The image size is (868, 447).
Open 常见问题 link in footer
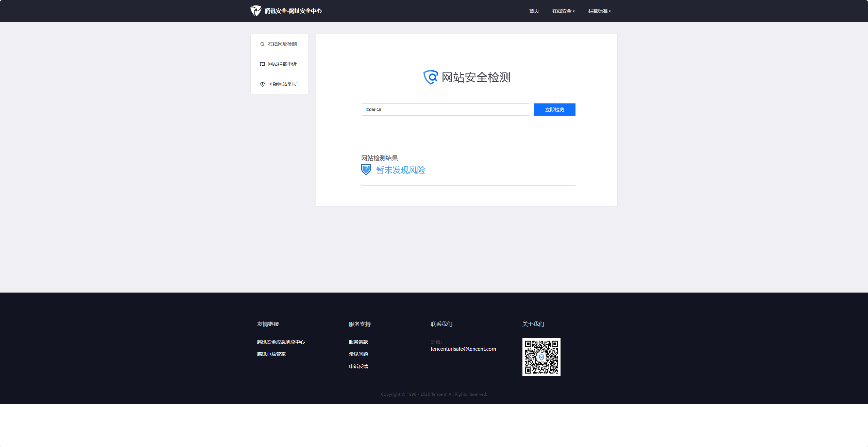pos(358,354)
